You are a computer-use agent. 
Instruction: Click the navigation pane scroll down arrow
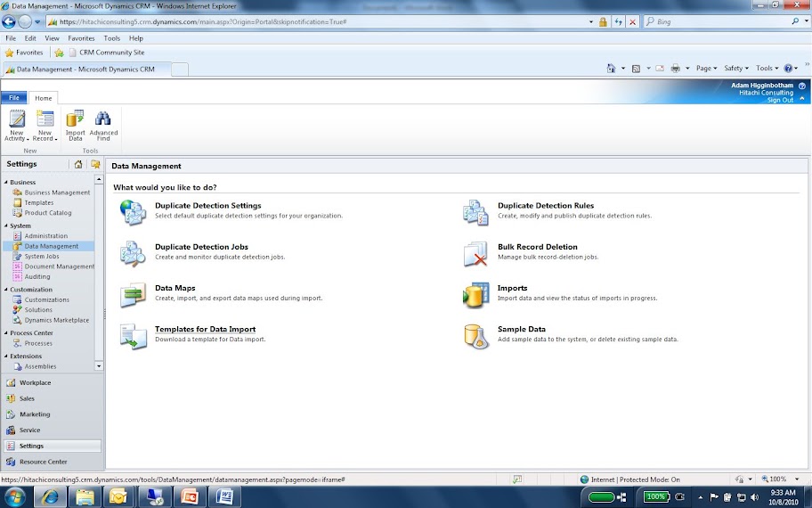(99, 366)
